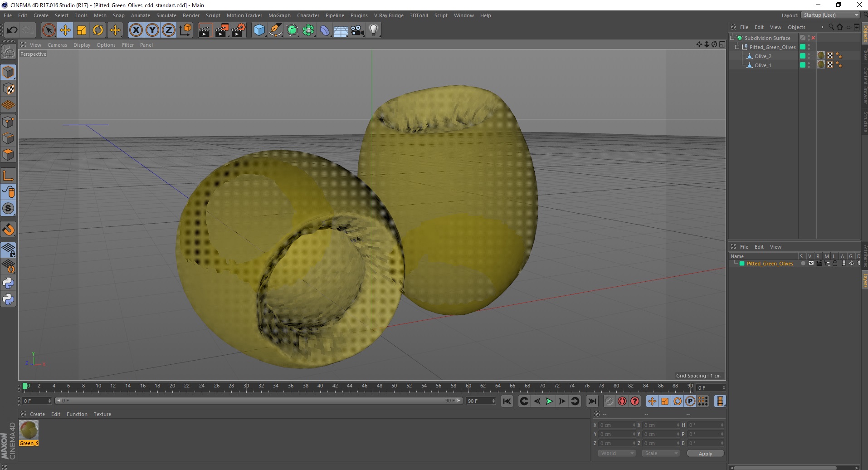Open the MoGraph menu
The image size is (868, 470).
click(x=279, y=15)
